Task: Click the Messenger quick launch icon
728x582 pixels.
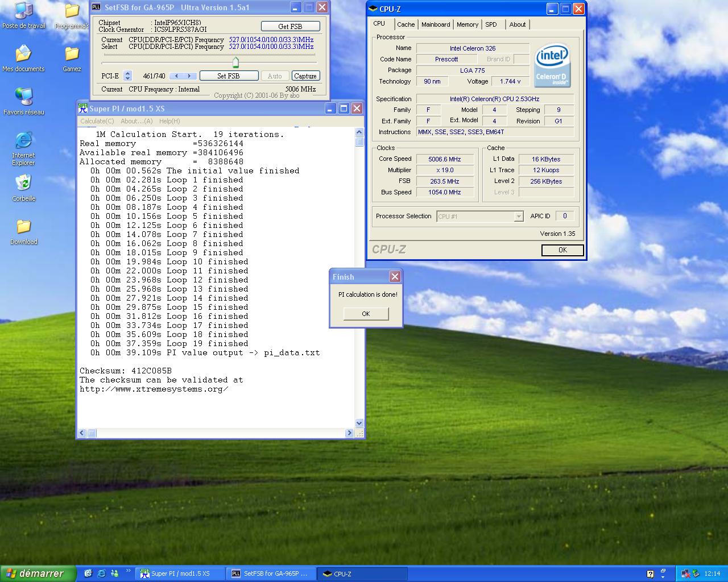Action: point(114,573)
